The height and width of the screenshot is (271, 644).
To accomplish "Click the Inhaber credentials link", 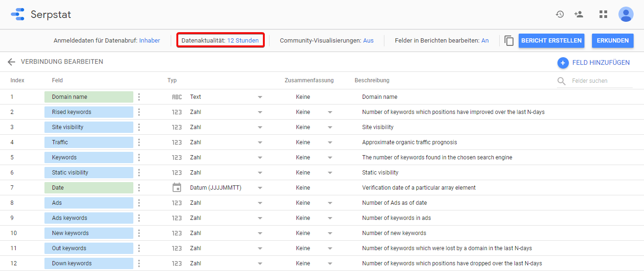I will [x=149, y=41].
